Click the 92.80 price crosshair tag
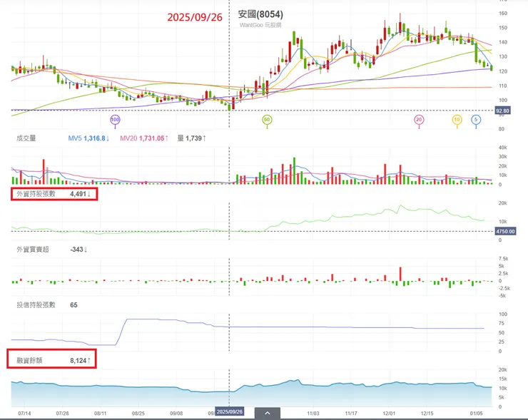Viewport: 528px width, 420px height. [502, 111]
